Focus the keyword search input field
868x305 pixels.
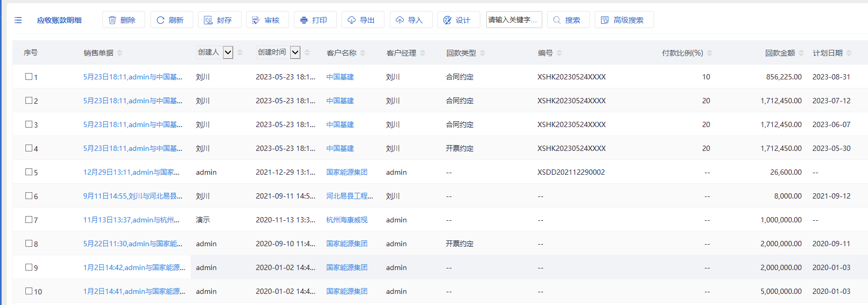coord(514,20)
